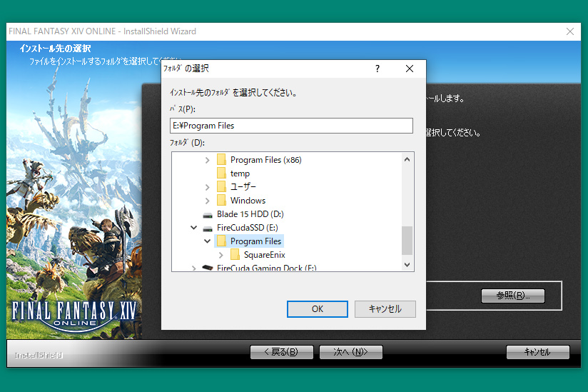Proceed with 次へ(N) button

tap(351, 352)
